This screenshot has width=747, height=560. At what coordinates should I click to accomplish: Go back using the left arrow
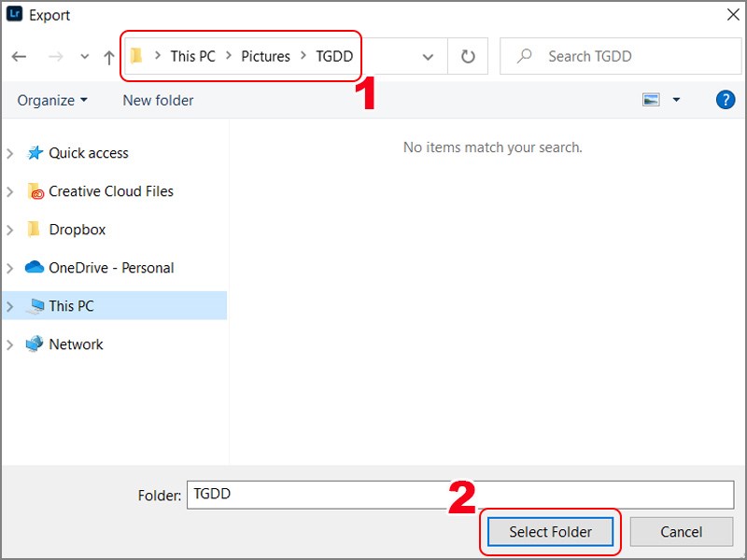19,57
